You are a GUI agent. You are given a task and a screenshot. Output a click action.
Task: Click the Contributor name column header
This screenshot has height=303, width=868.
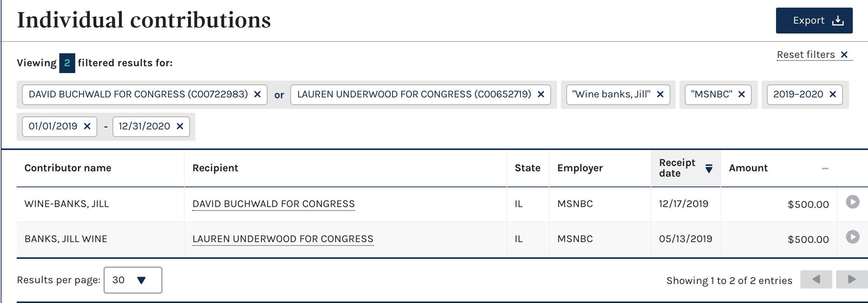[68, 168]
